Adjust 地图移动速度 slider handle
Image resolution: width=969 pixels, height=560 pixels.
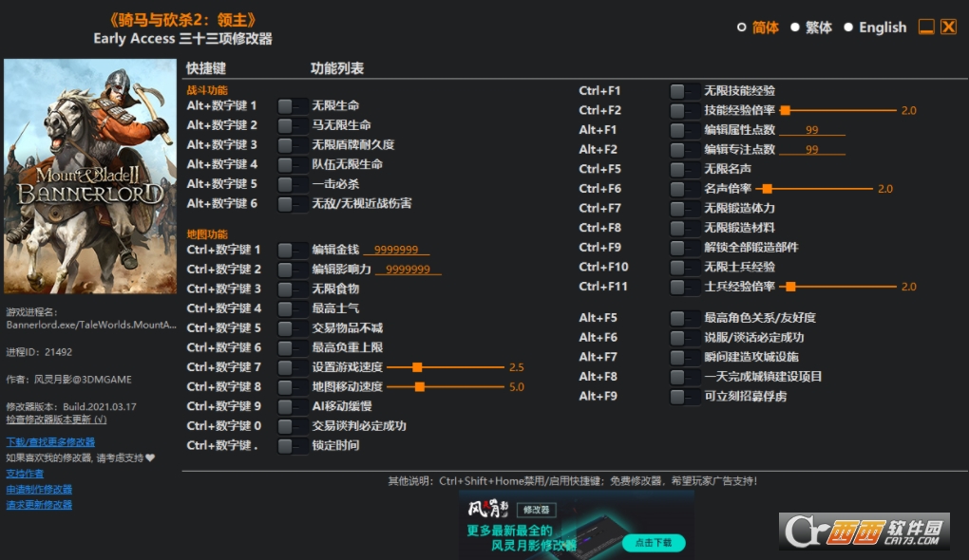[x=420, y=387]
